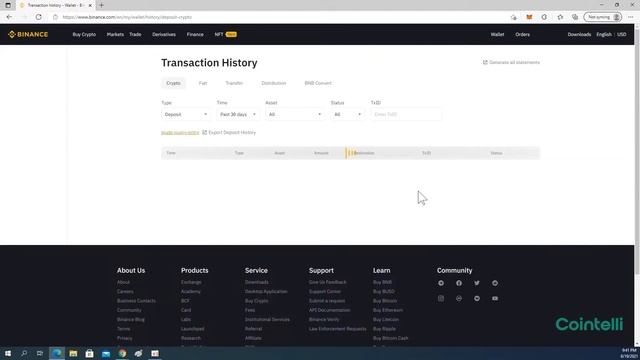640x360 pixels.
Task: Open the third Community icon in bottom row
Action: pyautogui.click(x=477, y=298)
